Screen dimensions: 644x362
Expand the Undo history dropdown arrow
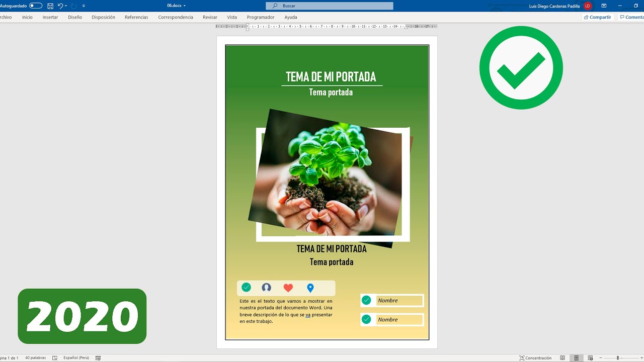pos(66,6)
